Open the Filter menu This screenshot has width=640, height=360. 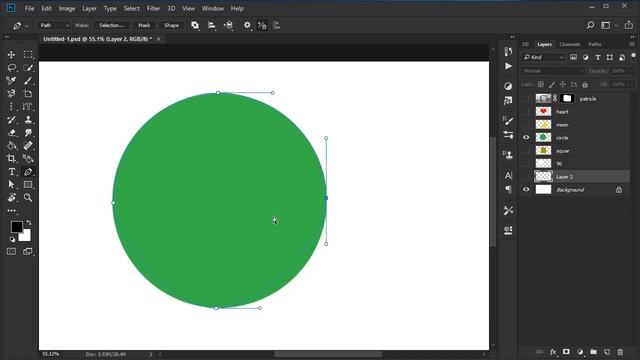tap(153, 8)
